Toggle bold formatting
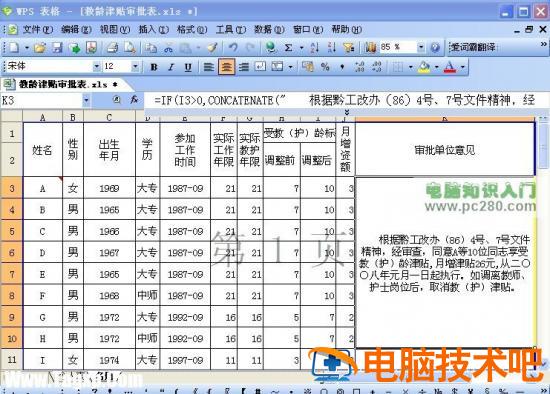The width and height of the screenshot is (550, 394). point(154,67)
